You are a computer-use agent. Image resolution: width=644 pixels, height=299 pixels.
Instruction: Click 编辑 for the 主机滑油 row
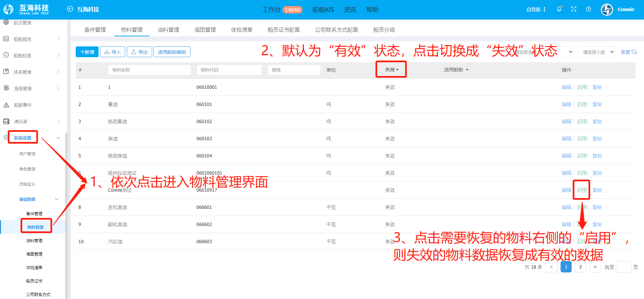[567, 207]
